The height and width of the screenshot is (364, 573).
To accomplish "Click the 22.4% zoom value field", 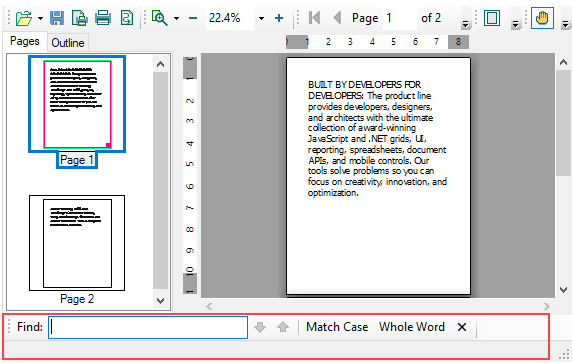I will click(229, 18).
